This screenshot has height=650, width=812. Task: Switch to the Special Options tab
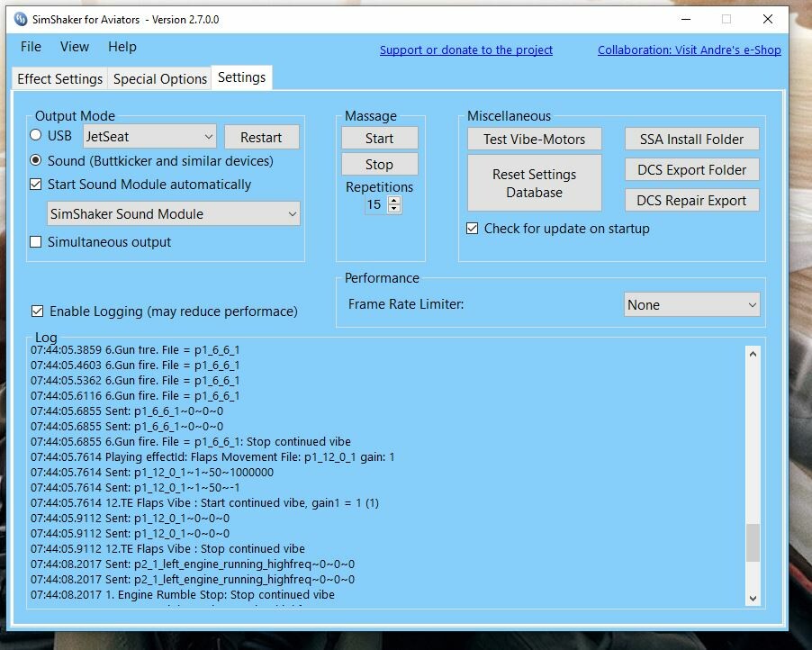[x=160, y=78]
